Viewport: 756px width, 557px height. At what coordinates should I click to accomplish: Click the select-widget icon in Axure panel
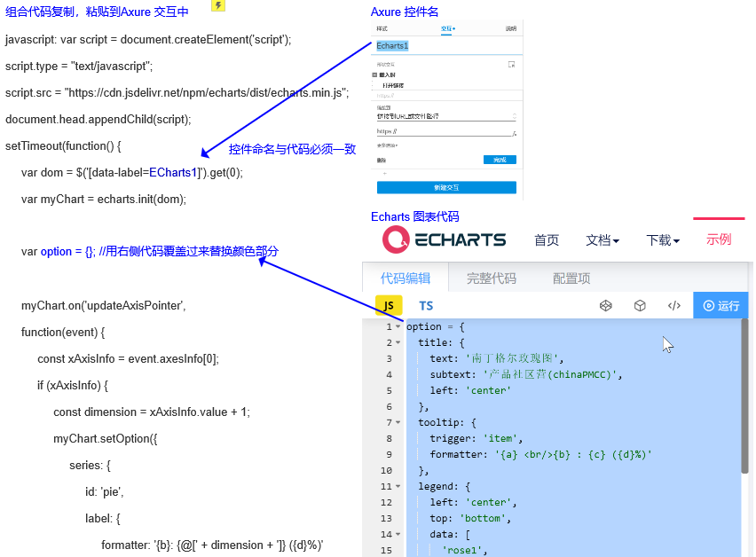511,65
